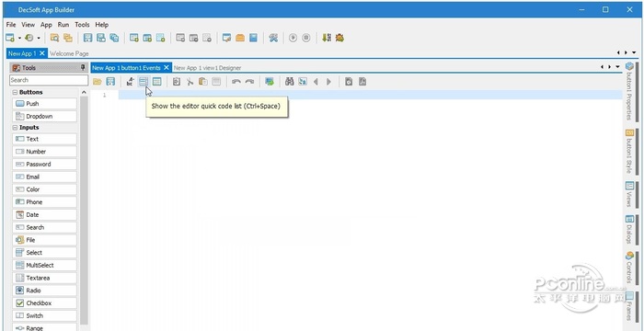This screenshot has height=331, width=644.
Task: Click line 1 in the code editor
Action: 370,95
